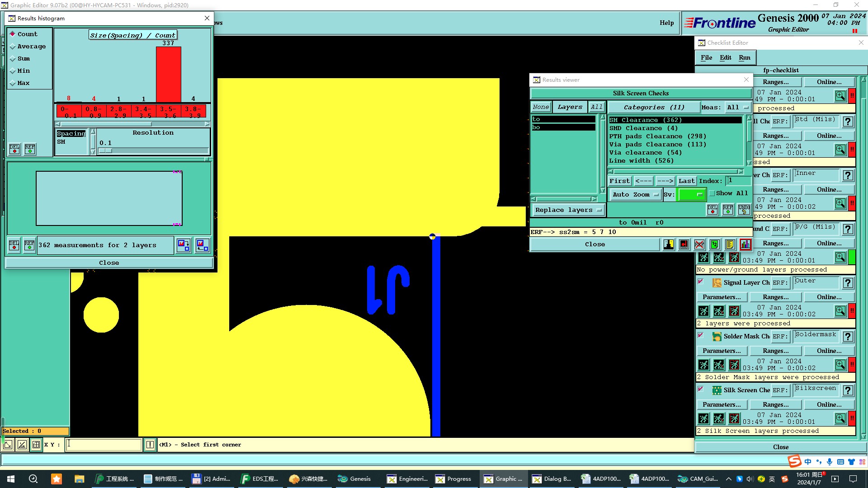Open the Replace layers dropdown
This screenshot has width=868, height=488.
click(568, 210)
